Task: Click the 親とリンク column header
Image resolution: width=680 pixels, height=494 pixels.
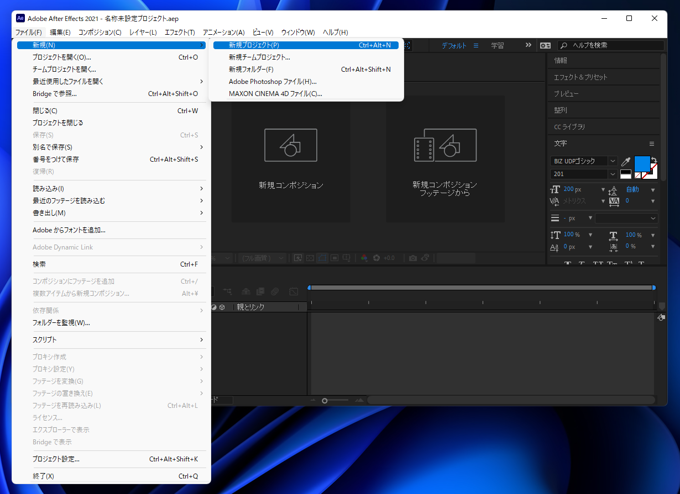Action: tap(250, 307)
